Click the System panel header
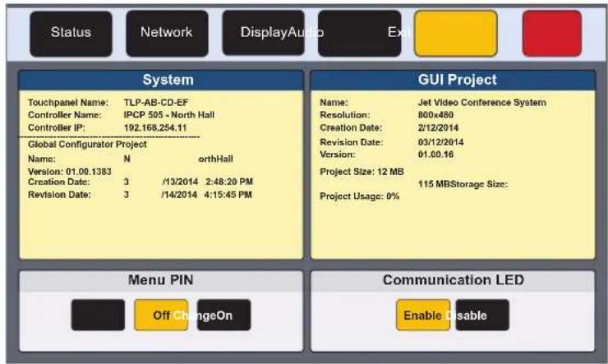The width and height of the screenshot is (608, 364). coord(161,80)
